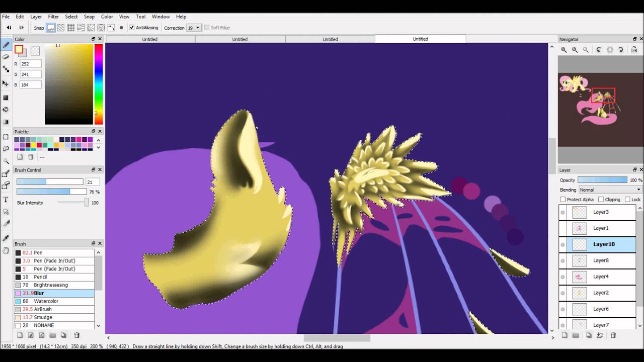Select the Magic Wand tool
The width and height of the screenshot is (644, 362).
pos(6,161)
